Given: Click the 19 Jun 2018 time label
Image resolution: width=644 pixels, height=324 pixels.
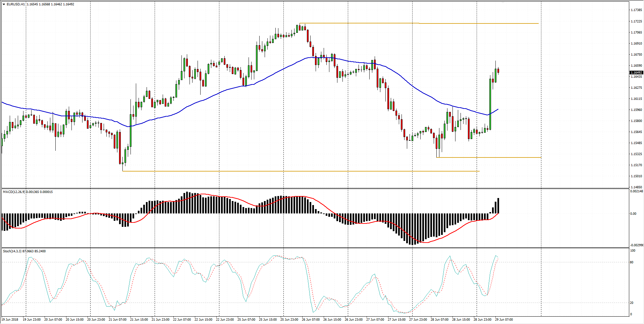Looking at the screenshot, I should [x=10, y=320].
